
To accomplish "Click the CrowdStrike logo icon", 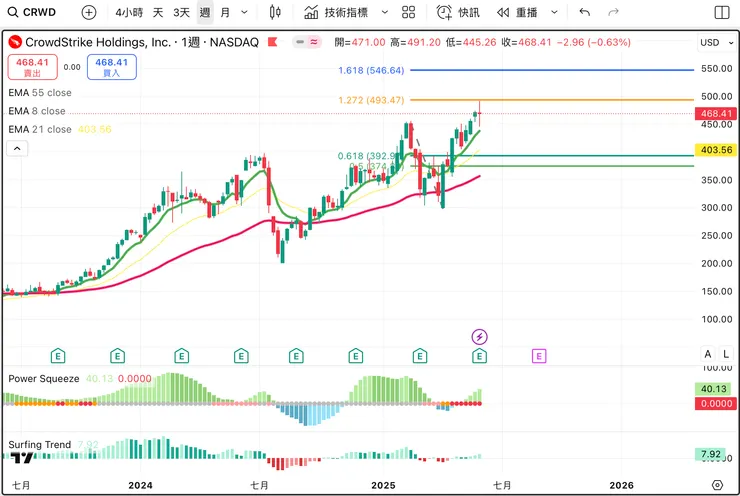I will click(15, 42).
